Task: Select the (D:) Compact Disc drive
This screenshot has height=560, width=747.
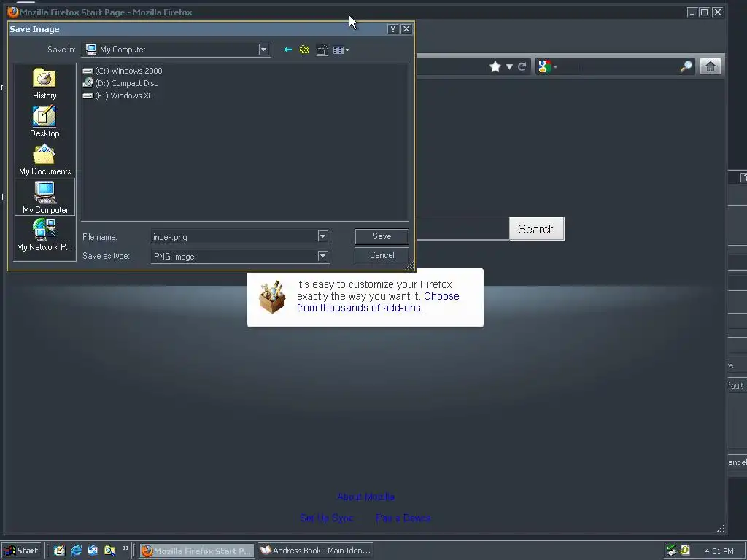Action: 120,83
